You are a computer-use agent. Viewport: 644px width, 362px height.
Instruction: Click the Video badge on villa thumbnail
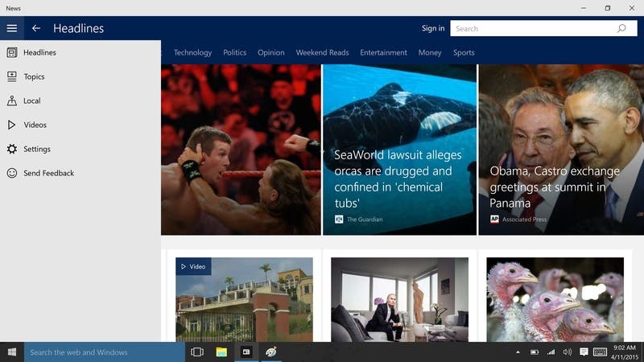click(193, 266)
